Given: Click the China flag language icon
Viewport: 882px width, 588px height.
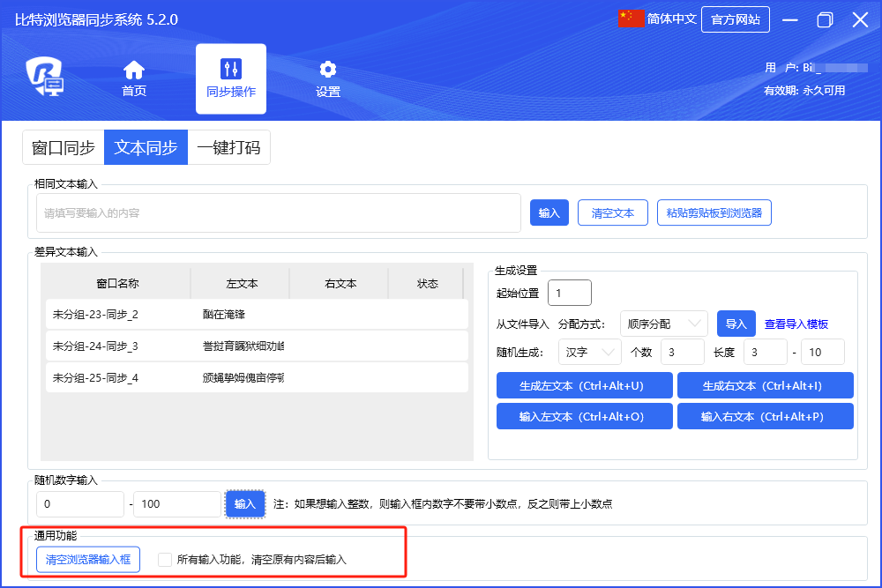Looking at the screenshot, I should click(x=632, y=19).
